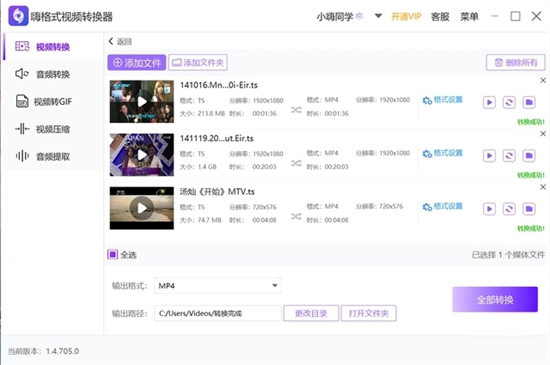550x365 pixels.
Task: Open 格式设置 for 141119.20...ut.Eir.ts
Action: coord(443,153)
